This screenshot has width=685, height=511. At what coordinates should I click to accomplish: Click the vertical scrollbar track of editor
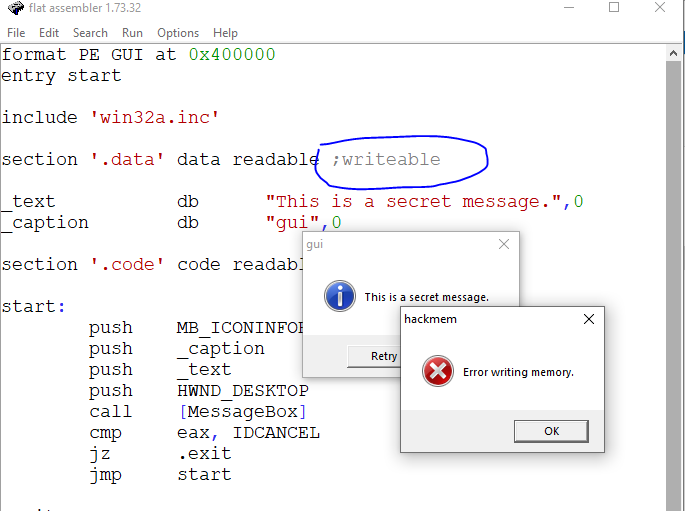[673, 284]
